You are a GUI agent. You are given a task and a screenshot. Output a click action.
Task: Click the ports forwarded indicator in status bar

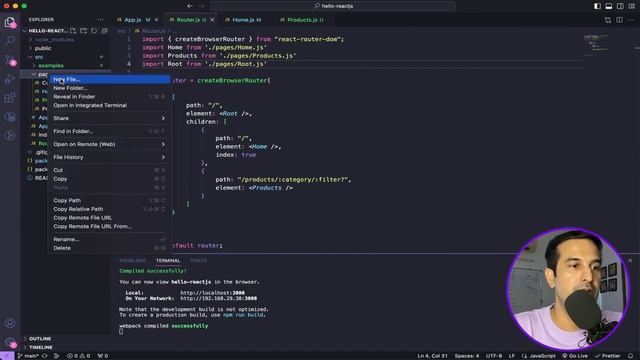[x=102, y=356]
